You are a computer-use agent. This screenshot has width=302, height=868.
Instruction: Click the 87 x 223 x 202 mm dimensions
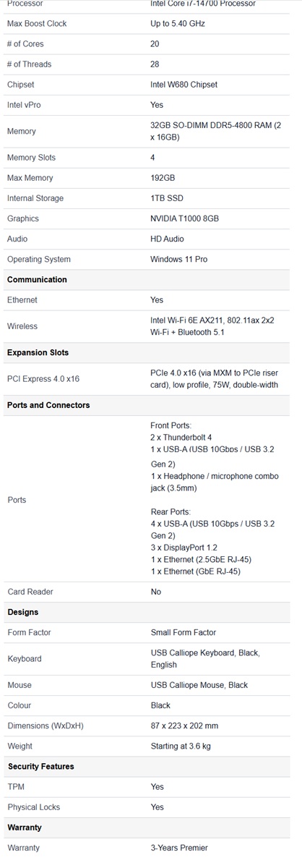[x=184, y=726]
